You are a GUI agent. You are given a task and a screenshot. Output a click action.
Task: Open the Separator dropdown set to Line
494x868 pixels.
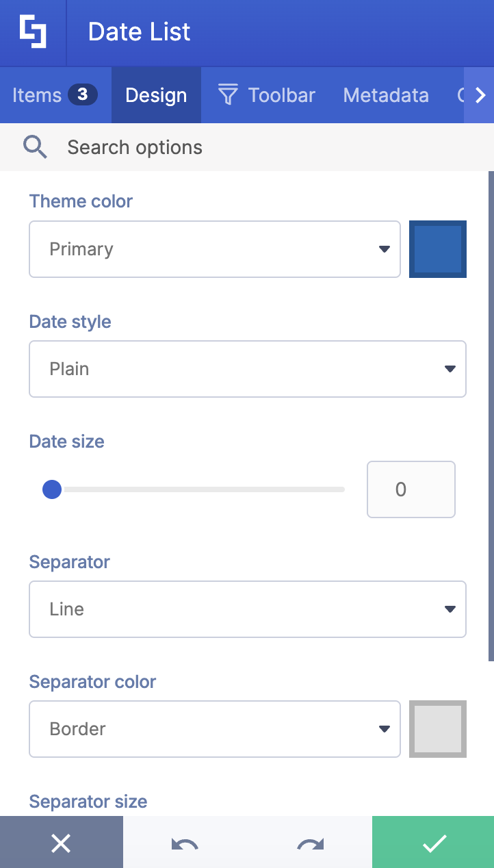click(x=248, y=609)
